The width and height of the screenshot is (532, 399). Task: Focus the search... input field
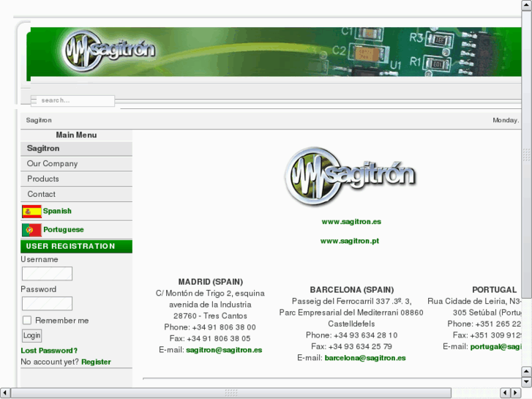click(x=72, y=100)
